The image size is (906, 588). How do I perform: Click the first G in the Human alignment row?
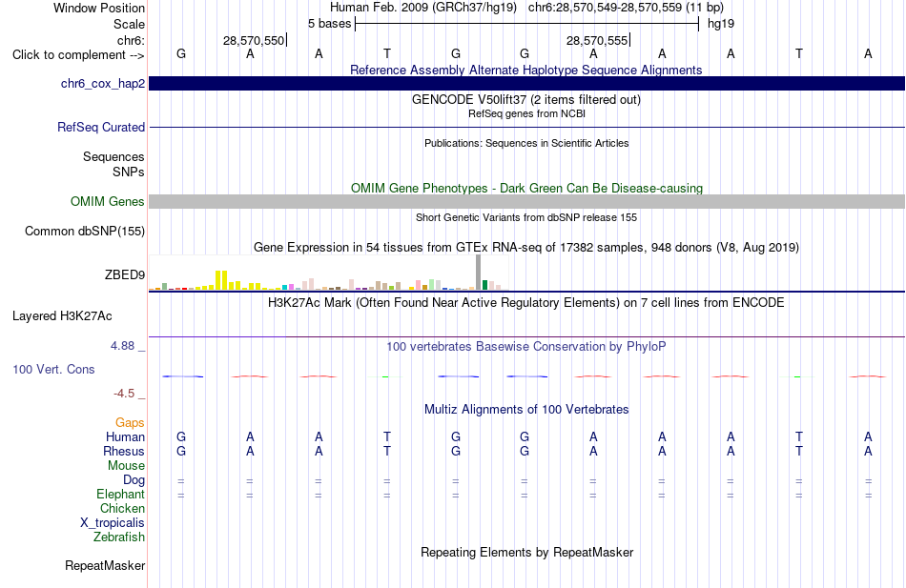181,437
